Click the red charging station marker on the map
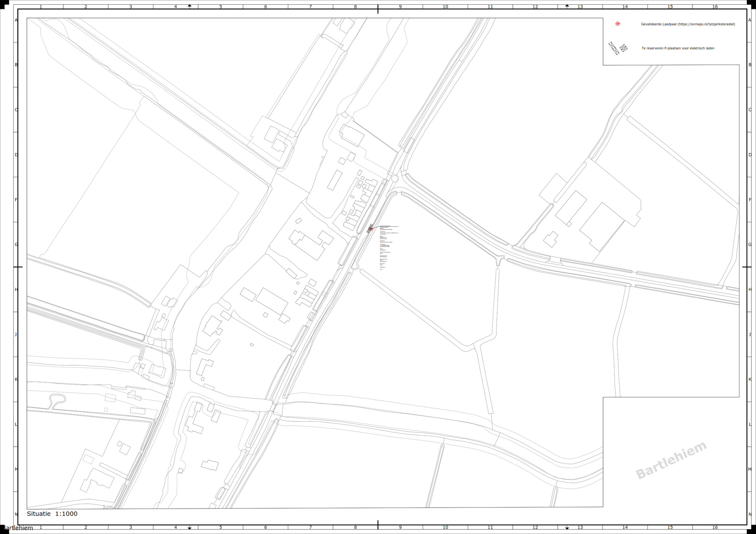This screenshot has height=534, width=756. pyautogui.click(x=370, y=229)
